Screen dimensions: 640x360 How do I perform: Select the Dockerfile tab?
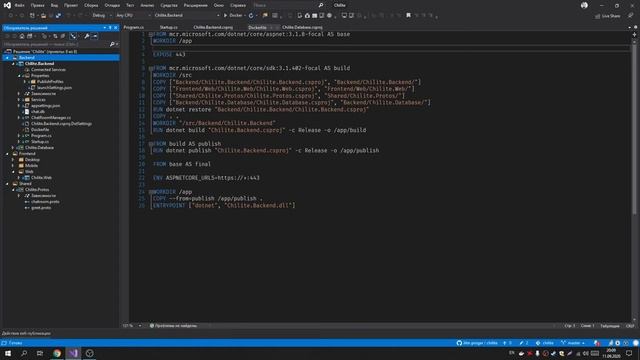(258, 27)
